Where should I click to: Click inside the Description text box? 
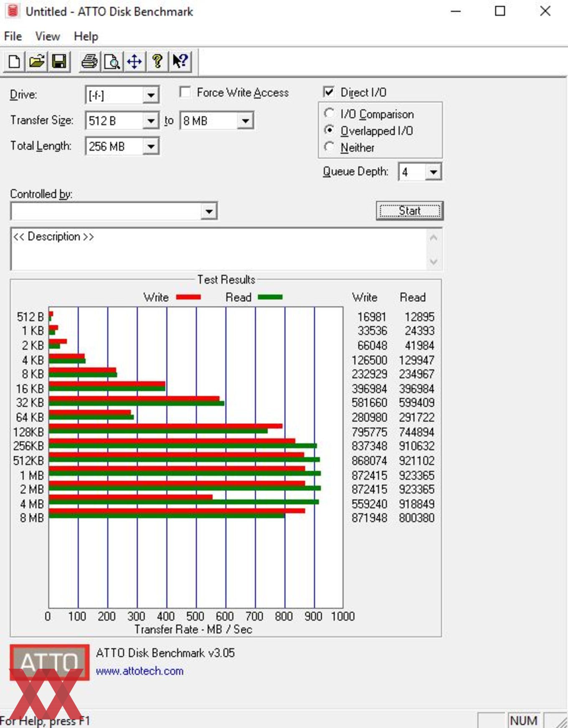[x=218, y=249]
